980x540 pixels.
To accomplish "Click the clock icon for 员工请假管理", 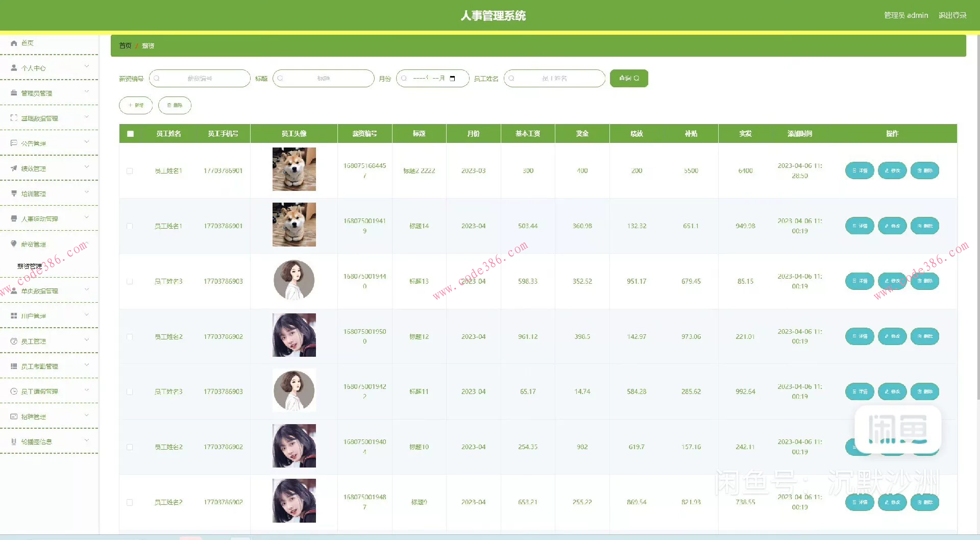I will (14, 391).
